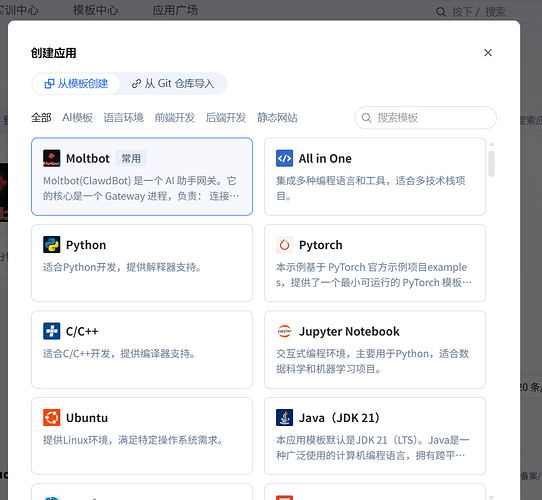This screenshot has height=500, width=542.
Task: Switch to 从模板创建 mode
Action: [76, 84]
